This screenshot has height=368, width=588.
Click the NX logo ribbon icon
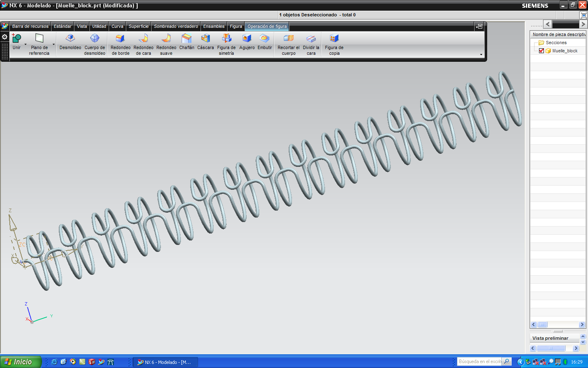(x=5, y=26)
